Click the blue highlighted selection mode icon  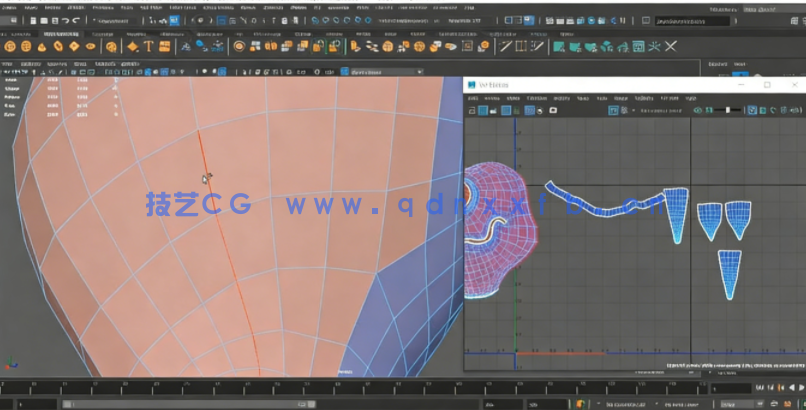pyautogui.click(x=173, y=21)
